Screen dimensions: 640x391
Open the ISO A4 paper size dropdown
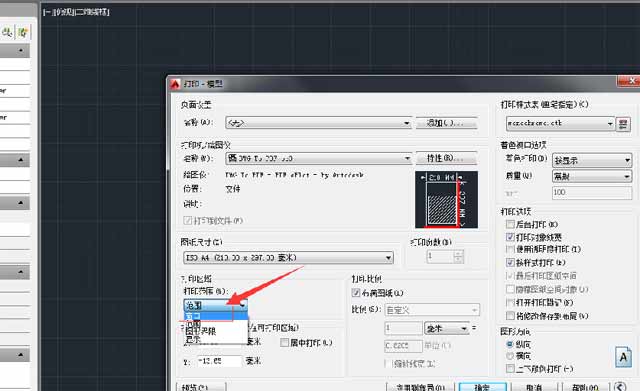coord(289,258)
